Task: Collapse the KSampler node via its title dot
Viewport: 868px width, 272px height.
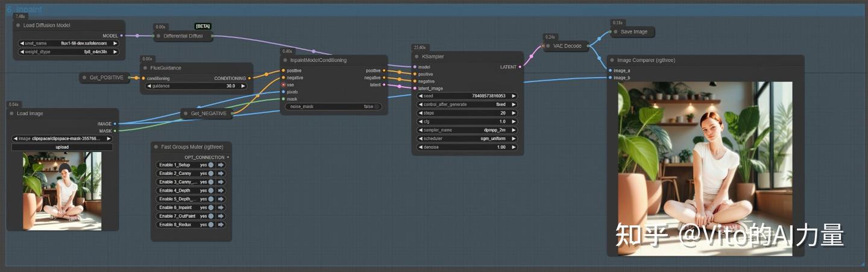Action: [417, 56]
